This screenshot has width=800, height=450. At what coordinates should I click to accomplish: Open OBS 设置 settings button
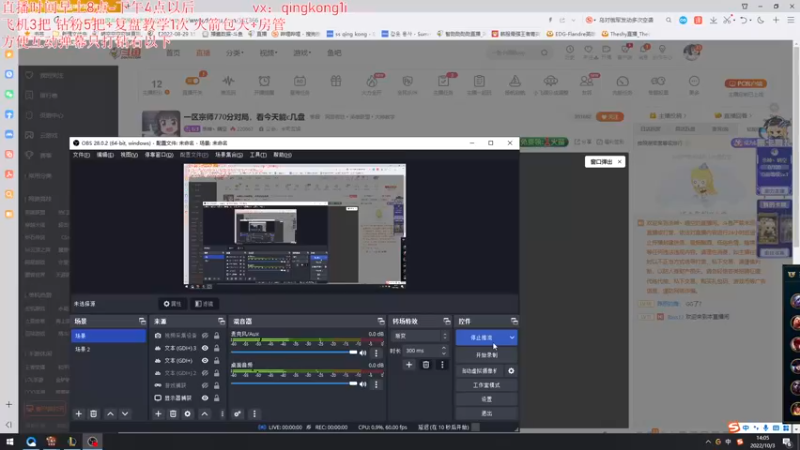click(x=487, y=399)
